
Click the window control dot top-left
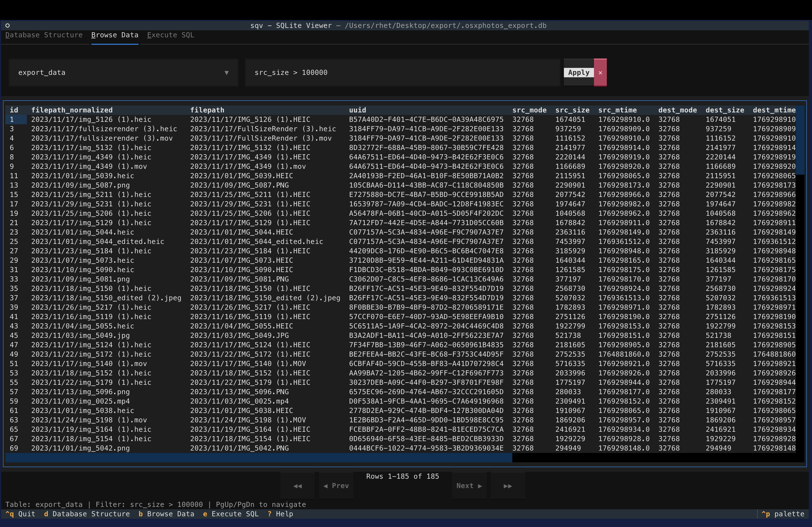point(8,25)
